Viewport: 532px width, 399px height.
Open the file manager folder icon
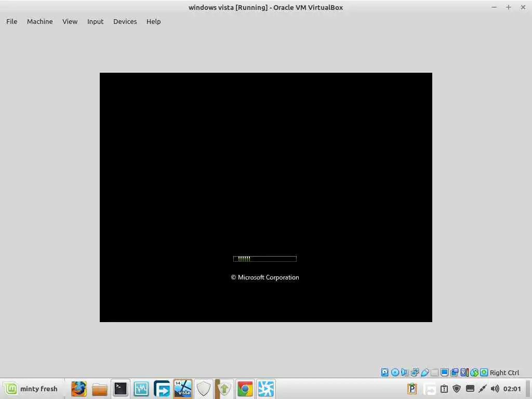99,389
